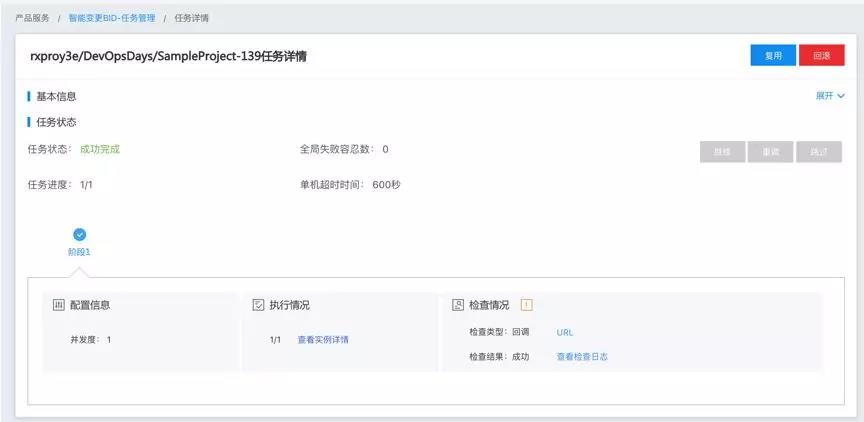Click the 基本信息 section heading
Screen dimensions: 864x422
coord(56,96)
